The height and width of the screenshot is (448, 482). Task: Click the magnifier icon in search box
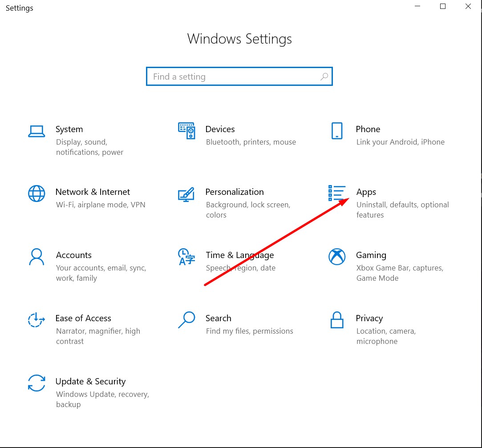324,77
